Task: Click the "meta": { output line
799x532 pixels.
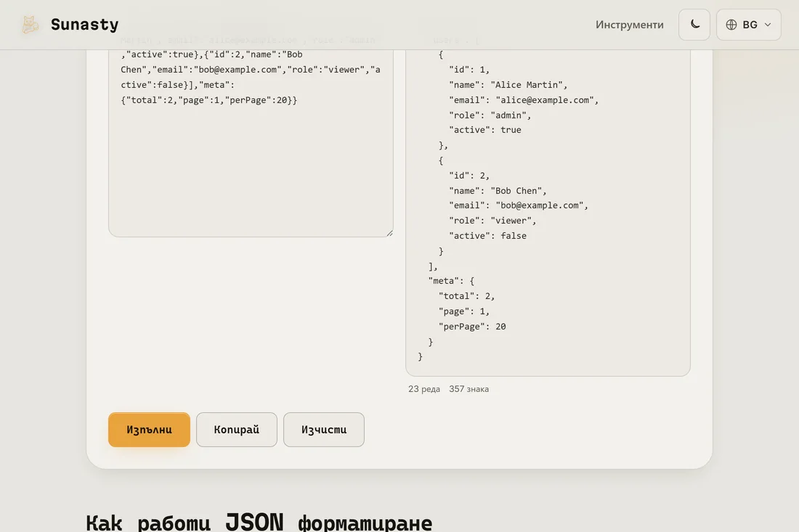Action: point(452,280)
